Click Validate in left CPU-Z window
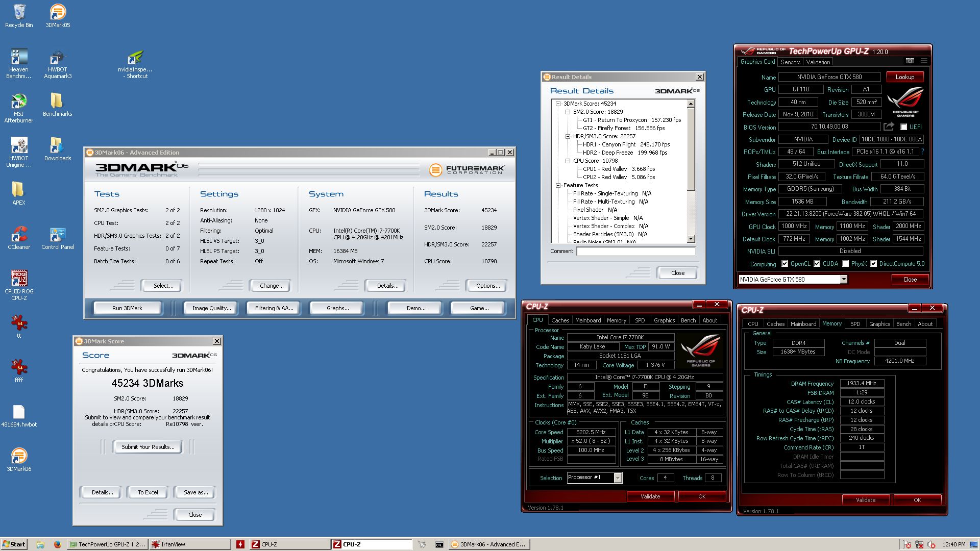The height and width of the screenshot is (551, 980). tap(650, 496)
